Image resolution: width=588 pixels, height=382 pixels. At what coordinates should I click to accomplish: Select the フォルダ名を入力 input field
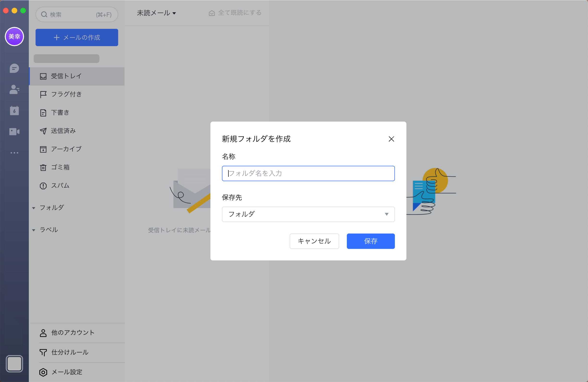[x=308, y=173]
